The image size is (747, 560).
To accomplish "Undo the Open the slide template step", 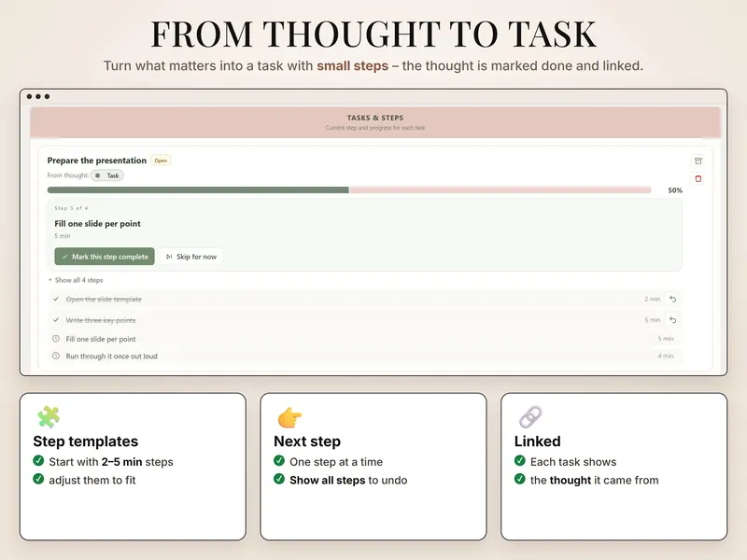I will click(672, 299).
